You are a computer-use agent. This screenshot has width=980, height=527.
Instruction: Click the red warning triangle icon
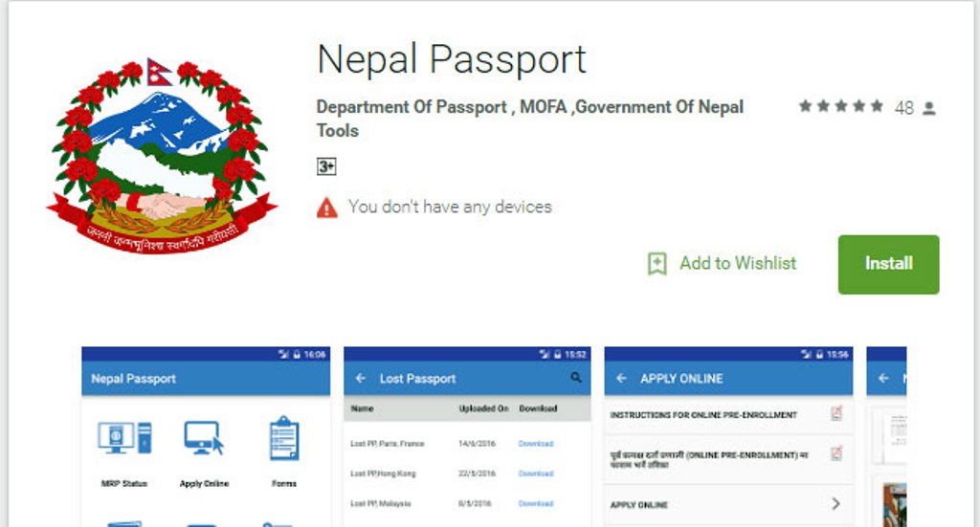click(327, 208)
